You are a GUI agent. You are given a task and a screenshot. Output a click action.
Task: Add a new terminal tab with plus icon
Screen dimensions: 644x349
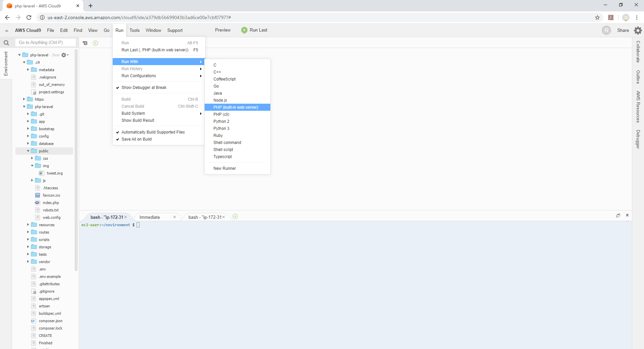click(235, 216)
